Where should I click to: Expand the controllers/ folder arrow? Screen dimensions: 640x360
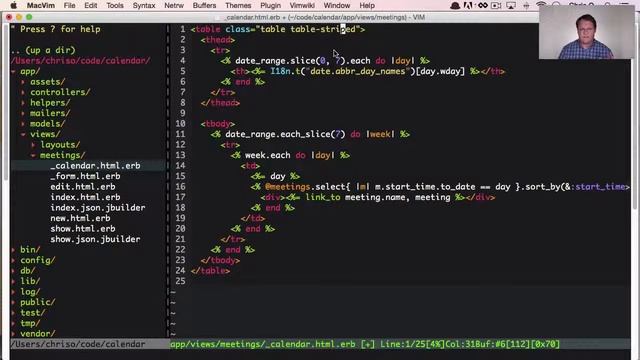[23, 93]
